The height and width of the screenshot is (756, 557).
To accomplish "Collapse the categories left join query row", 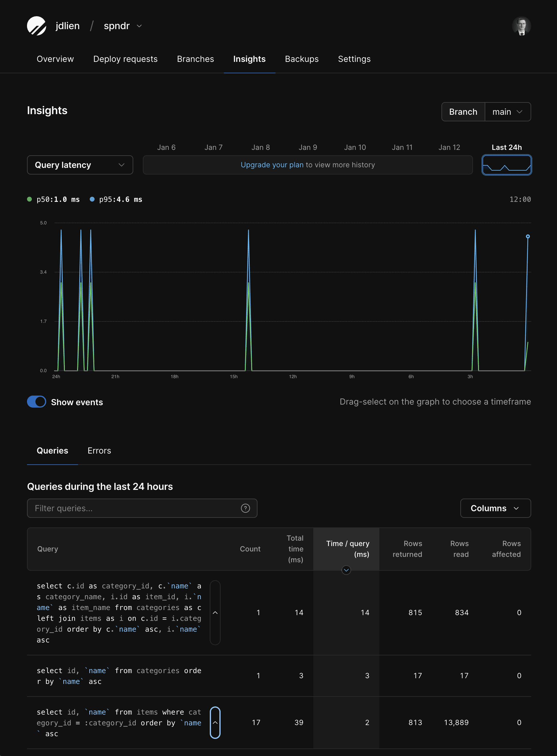I will pyautogui.click(x=215, y=612).
